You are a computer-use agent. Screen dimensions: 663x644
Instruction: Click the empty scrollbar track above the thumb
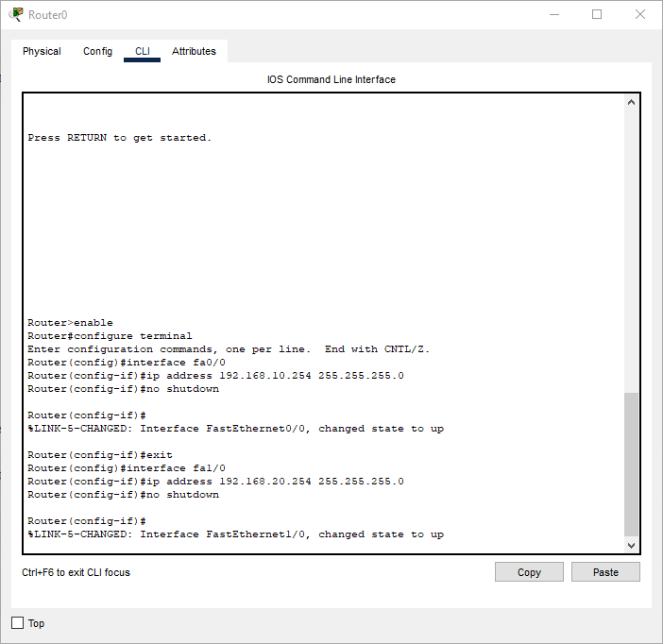(632, 246)
